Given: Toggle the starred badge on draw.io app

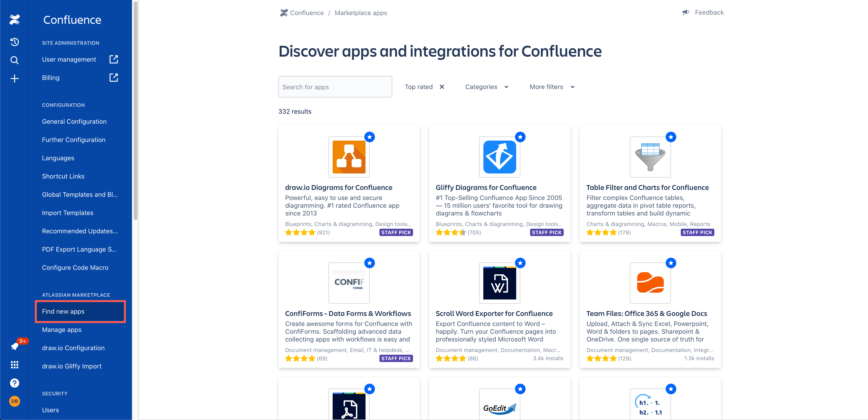Looking at the screenshot, I should coord(370,137).
